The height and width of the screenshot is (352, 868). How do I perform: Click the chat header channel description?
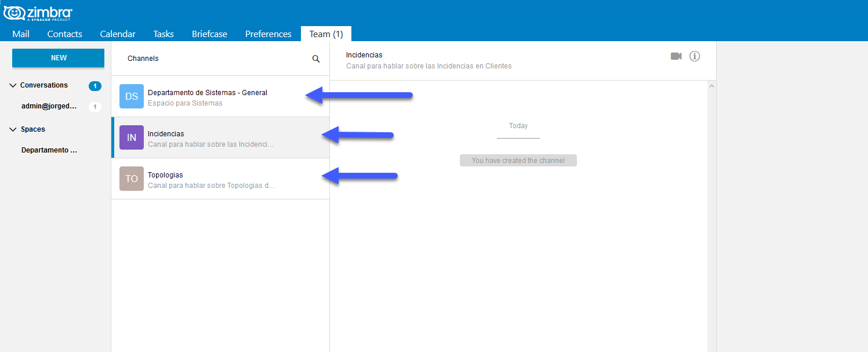click(x=429, y=66)
